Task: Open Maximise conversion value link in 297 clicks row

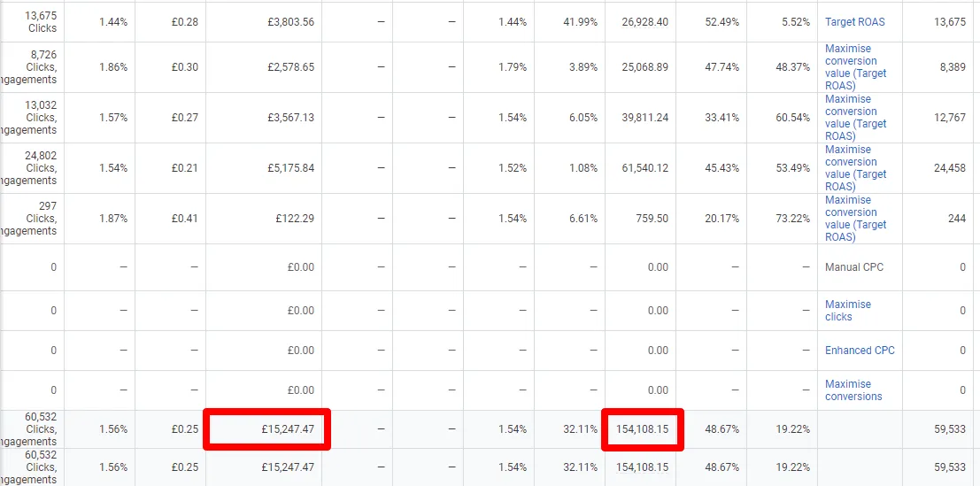Action: pos(856,220)
